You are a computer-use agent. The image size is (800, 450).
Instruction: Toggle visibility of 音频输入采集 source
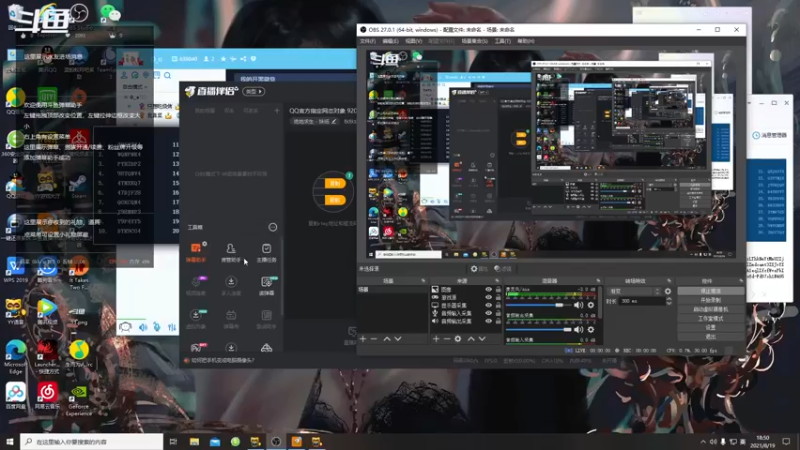tap(488, 313)
